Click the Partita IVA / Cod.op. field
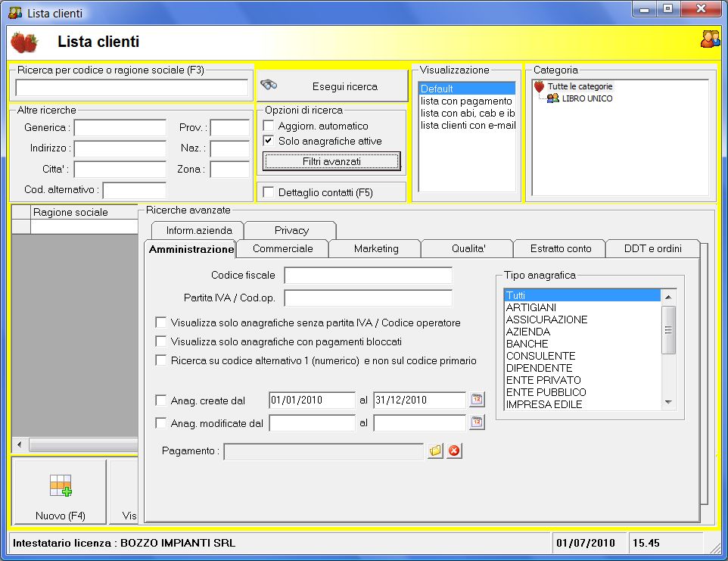Image resolution: width=728 pixels, height=561 pixels. [369, 298]
